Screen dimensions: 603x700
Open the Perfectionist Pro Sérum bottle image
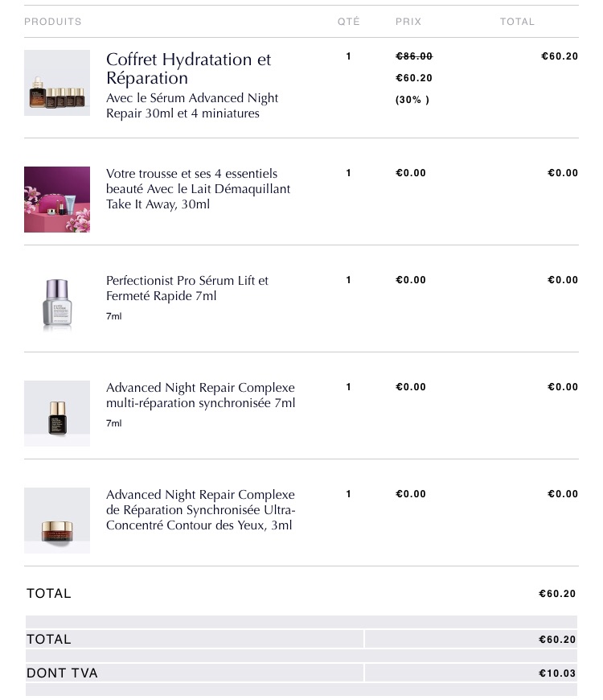[57, 304]
